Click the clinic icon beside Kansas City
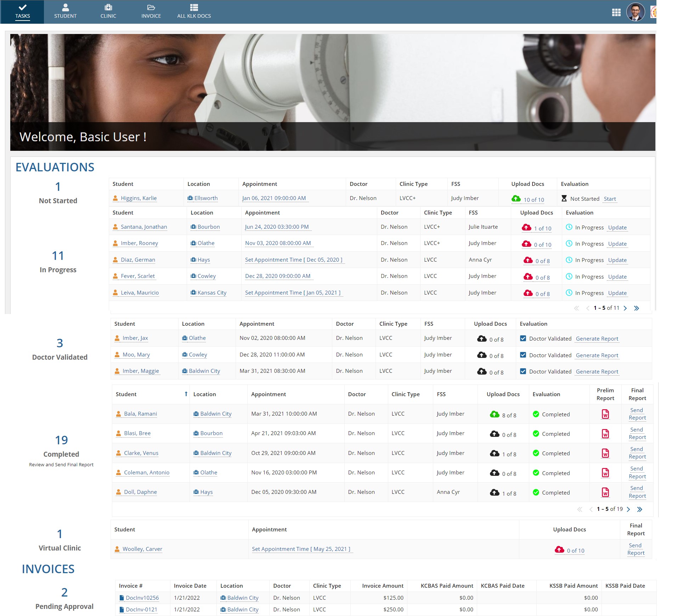This screenshot has width=683, height=616. [193, 293]
